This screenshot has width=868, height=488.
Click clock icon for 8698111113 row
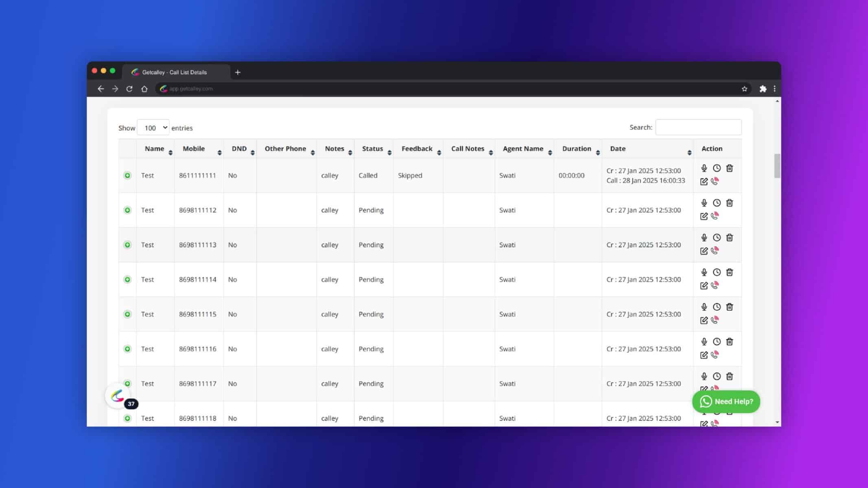(x=717, y=237)
